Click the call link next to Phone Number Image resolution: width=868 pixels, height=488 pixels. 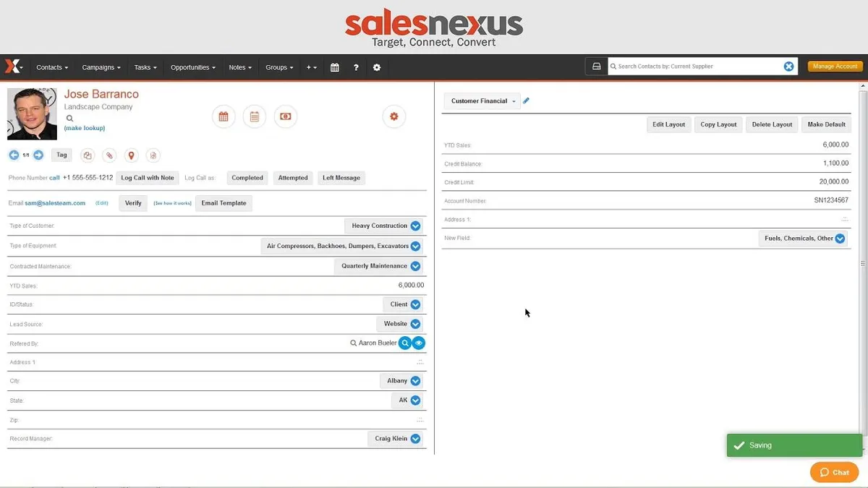click(x=54, y=178)
